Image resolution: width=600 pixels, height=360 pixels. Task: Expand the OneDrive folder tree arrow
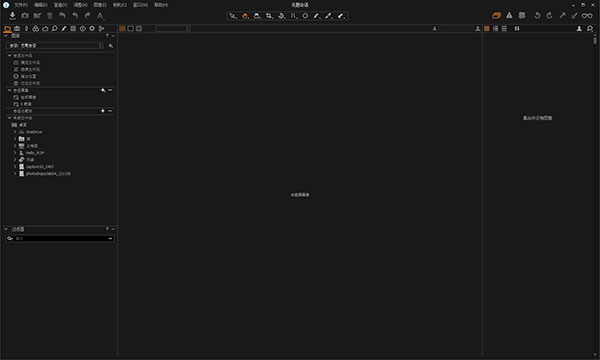coord(15,132)
